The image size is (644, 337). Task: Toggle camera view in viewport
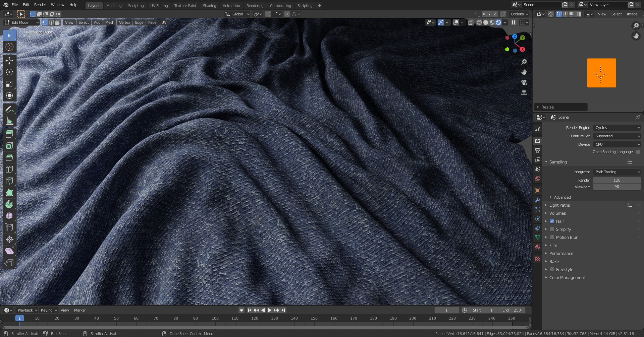click(x=524, y=82)
